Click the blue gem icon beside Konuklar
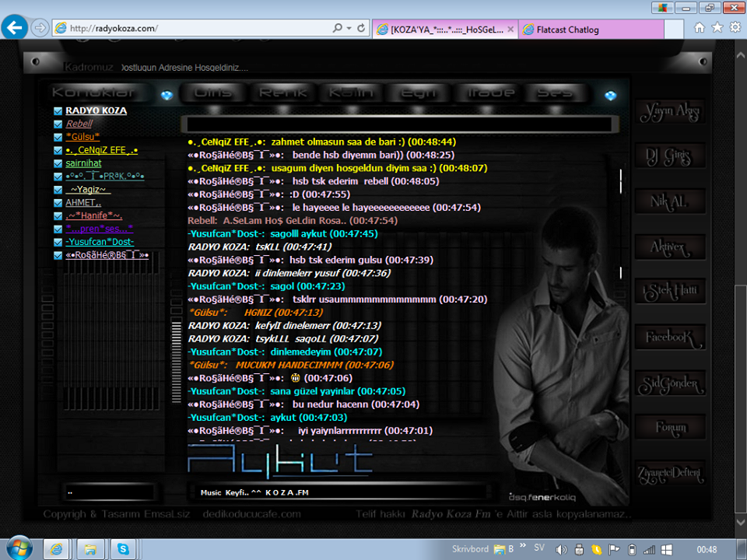747x560 pixels. (167, 95)
